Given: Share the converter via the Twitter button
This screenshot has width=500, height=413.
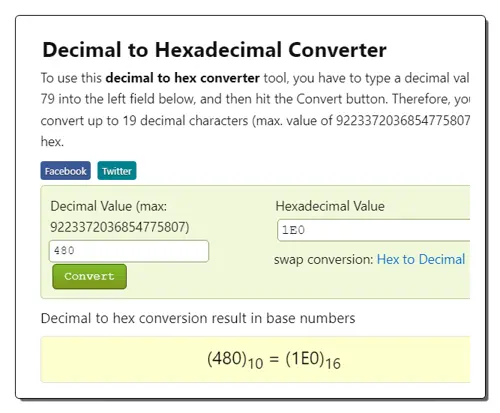Looking at the screenshot, I should (x=117, y=171).
